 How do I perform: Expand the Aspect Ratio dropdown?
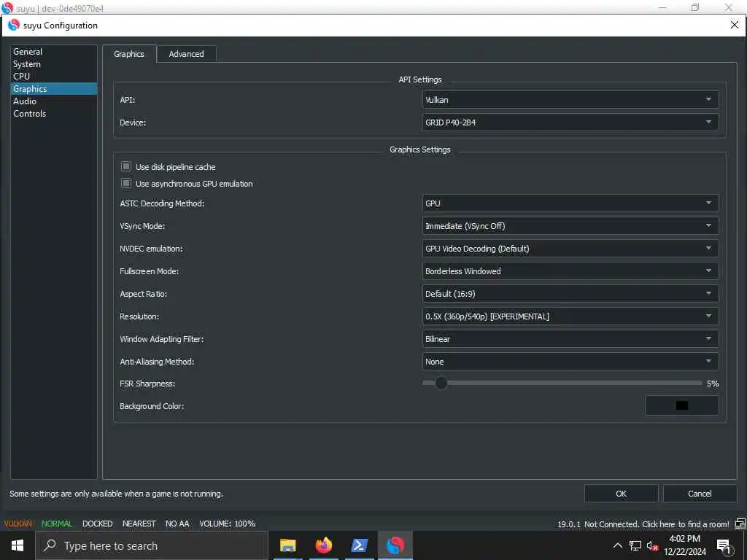[x=570, y=294]
